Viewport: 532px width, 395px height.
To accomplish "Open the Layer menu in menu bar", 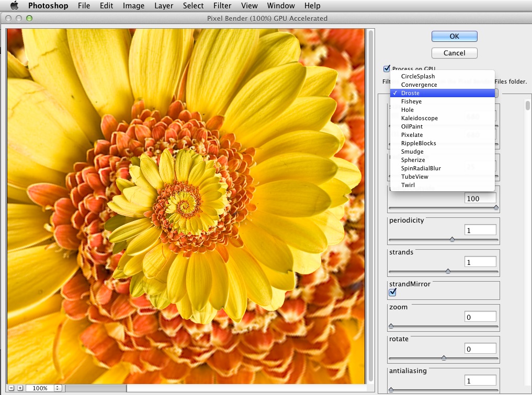I will pos(164,6).
